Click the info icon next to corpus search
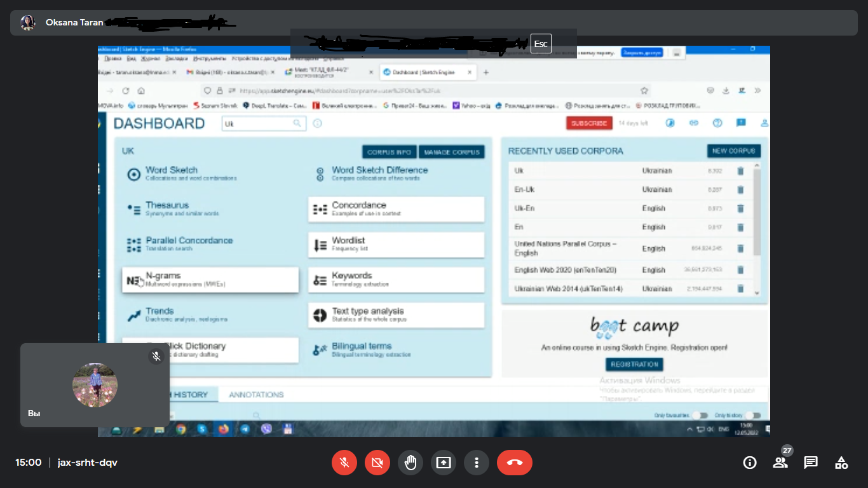 tap(318, 124)
